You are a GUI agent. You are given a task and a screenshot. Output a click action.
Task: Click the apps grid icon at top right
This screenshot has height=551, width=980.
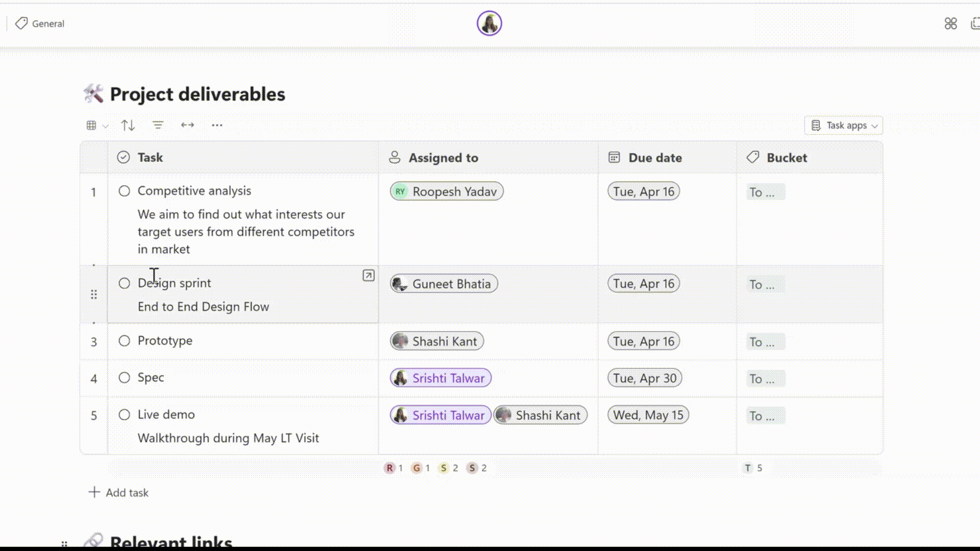[950, 23]
